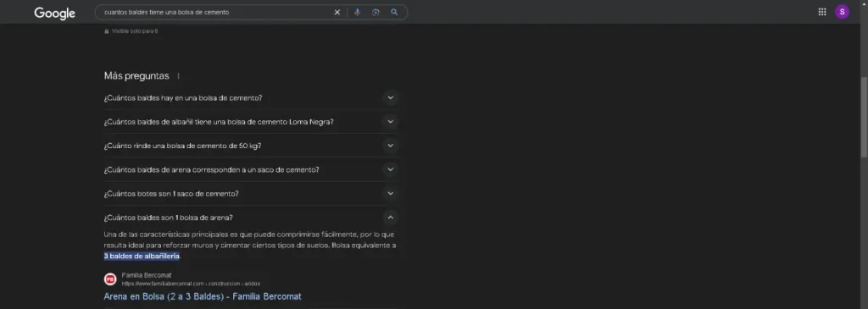
Task: Search by image with the Lens icon
Action: coord(376,12)
